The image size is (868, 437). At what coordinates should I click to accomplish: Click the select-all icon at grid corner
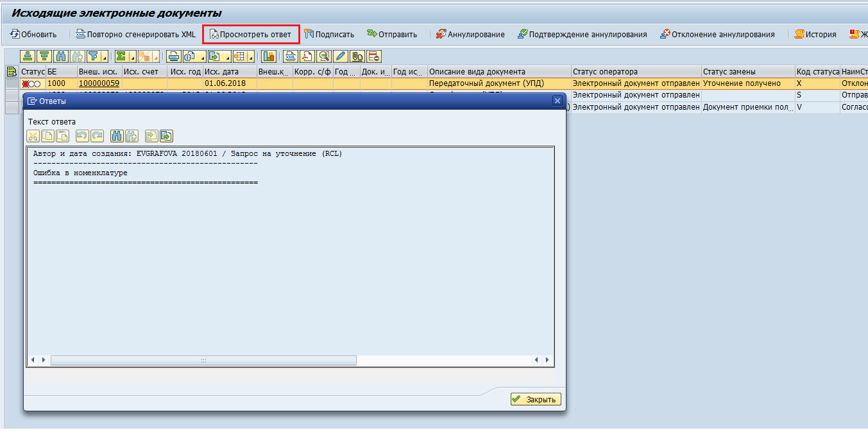(12, 71)
